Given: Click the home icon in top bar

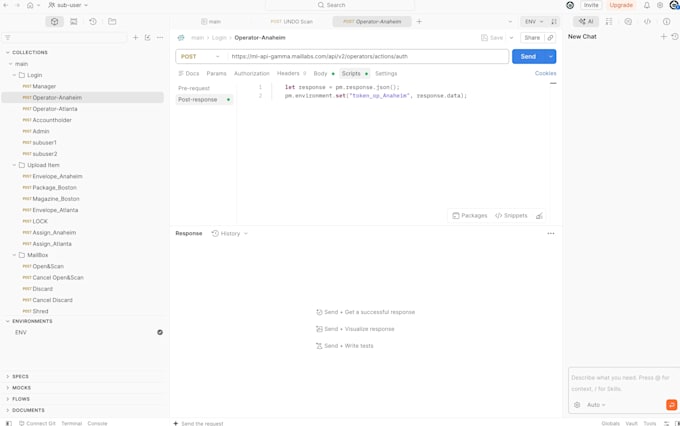Looking at the screenshot, I should pyautogui.click(x=30, y=5).
